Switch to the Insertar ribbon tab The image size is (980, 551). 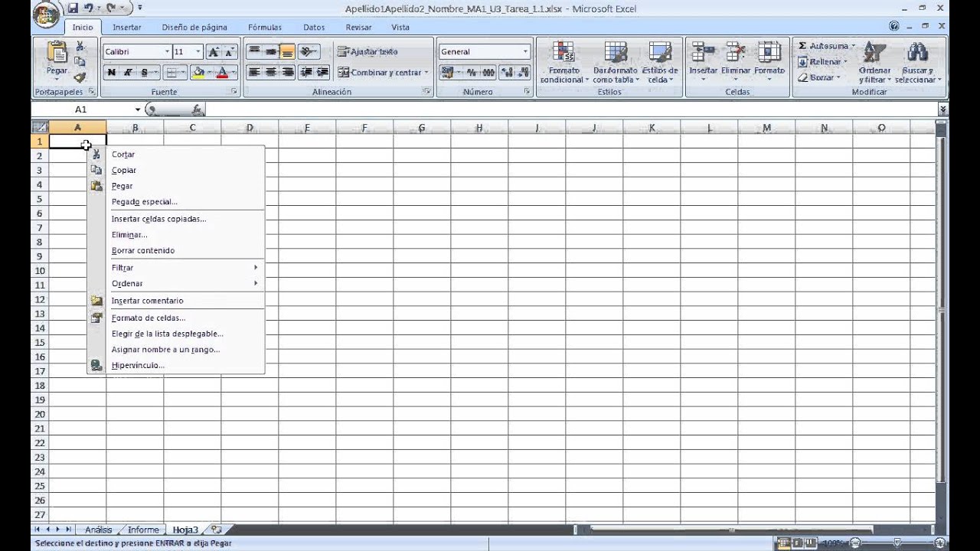[127, 27]
